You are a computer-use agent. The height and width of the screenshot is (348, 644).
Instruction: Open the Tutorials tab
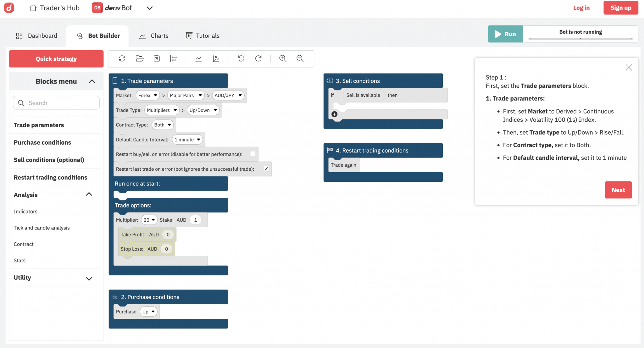[x=203, y=36]
